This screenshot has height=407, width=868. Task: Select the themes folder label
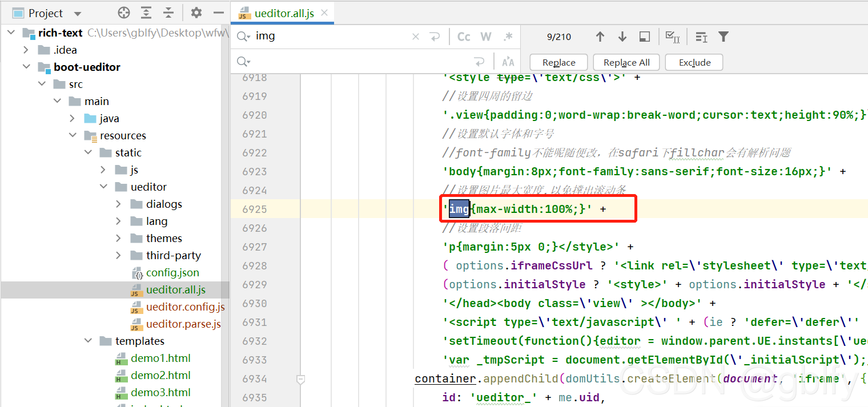click(x=164, y=238)
